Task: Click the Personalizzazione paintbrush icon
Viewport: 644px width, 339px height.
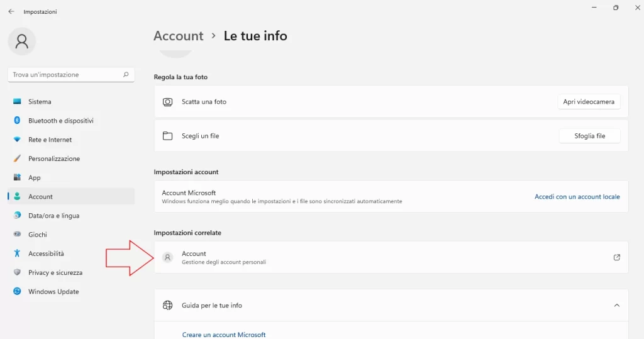Action: pos(17,158)
